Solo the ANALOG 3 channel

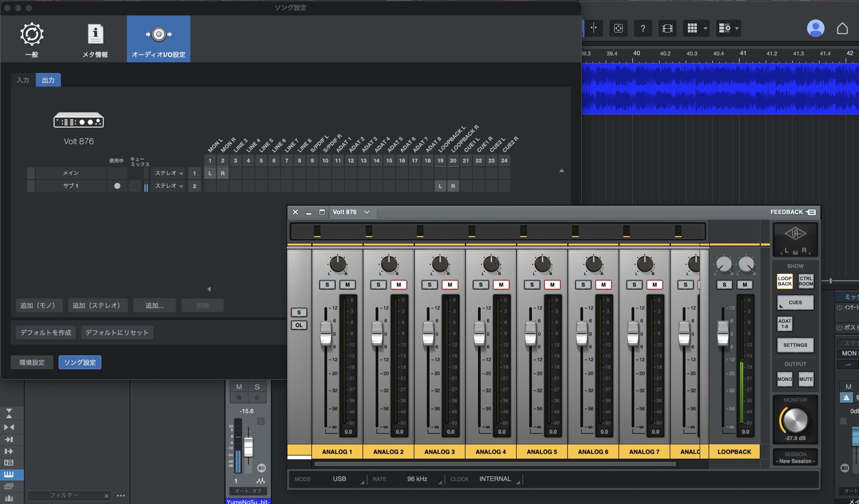click(429, 285)
